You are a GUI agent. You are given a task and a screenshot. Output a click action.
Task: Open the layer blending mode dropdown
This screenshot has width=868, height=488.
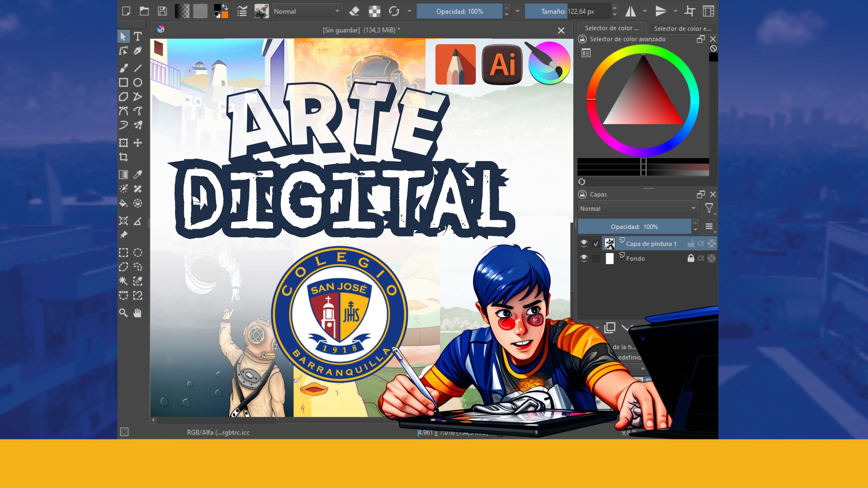click(x=638, y=208)
